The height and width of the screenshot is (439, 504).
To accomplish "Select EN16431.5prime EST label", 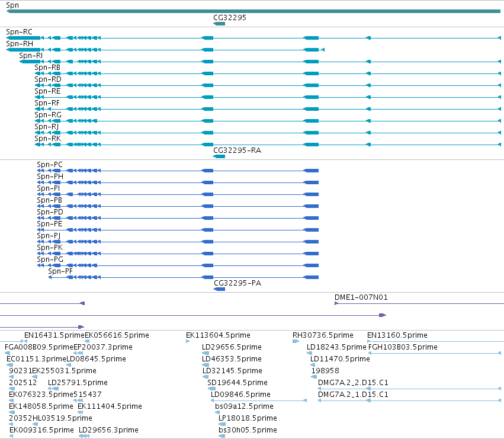I will [x=54, y=335].
